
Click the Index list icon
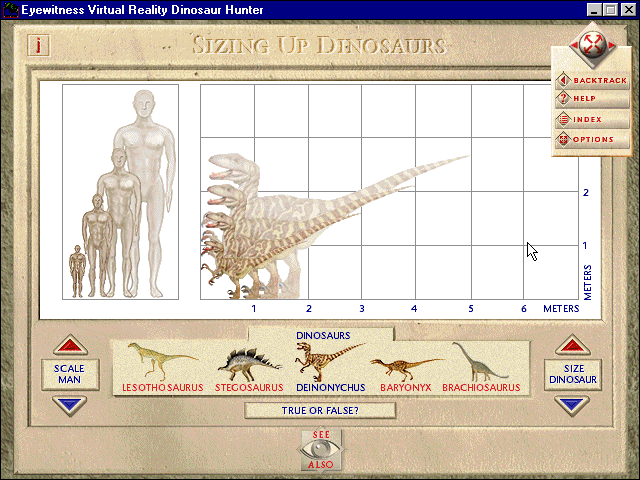click(x=564, y=119)
